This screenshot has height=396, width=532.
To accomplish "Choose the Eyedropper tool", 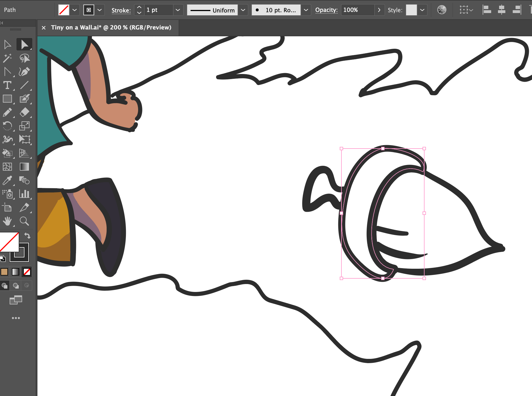I will [8, 181].
